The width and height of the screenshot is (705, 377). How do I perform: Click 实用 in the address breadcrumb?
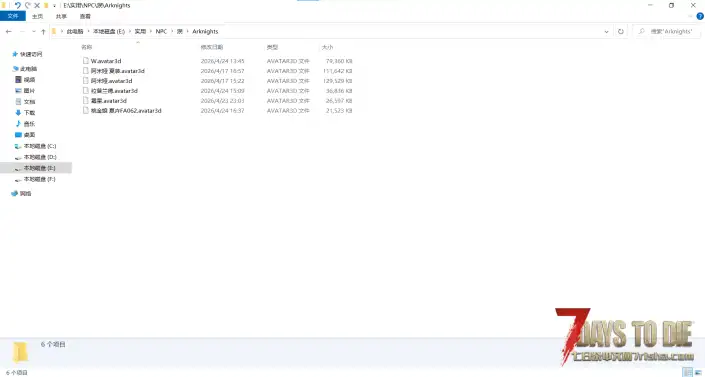[x=140, y=31]
